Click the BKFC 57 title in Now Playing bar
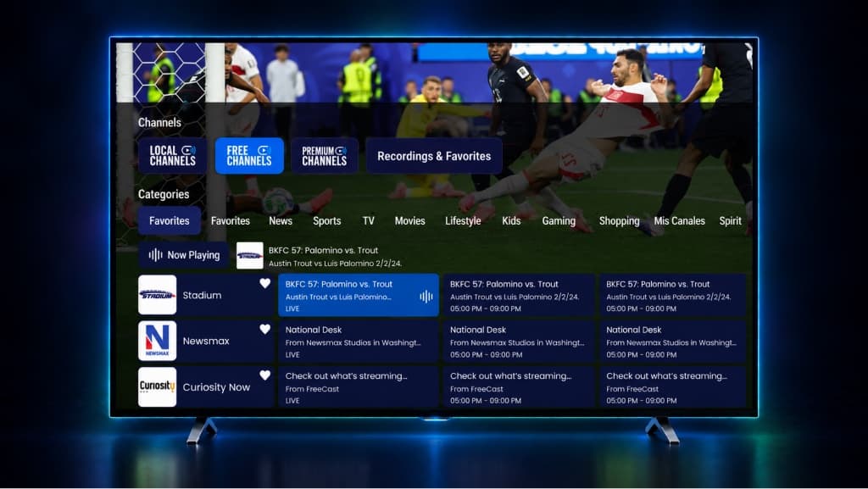This screenshot has width=868, height=489. point(323,250)
